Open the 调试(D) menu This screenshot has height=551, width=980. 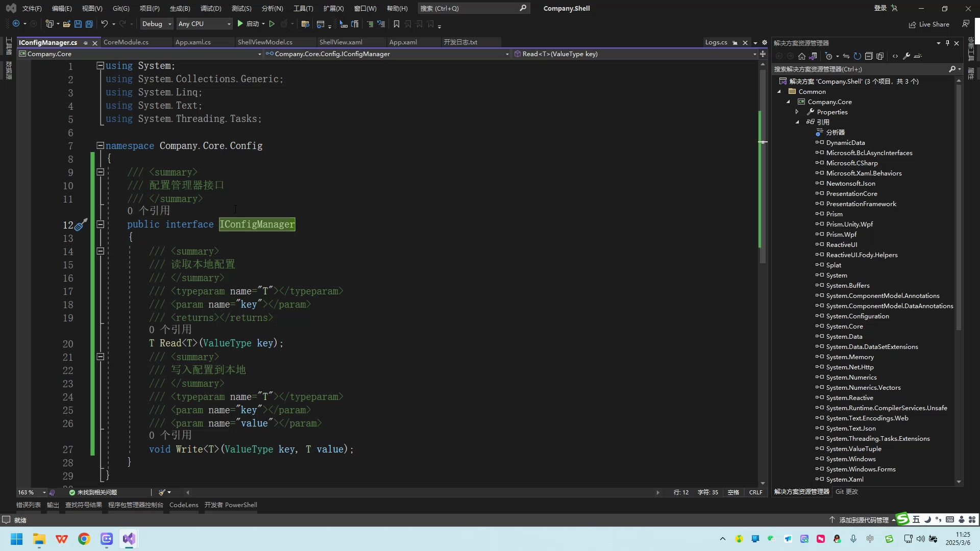210,8
